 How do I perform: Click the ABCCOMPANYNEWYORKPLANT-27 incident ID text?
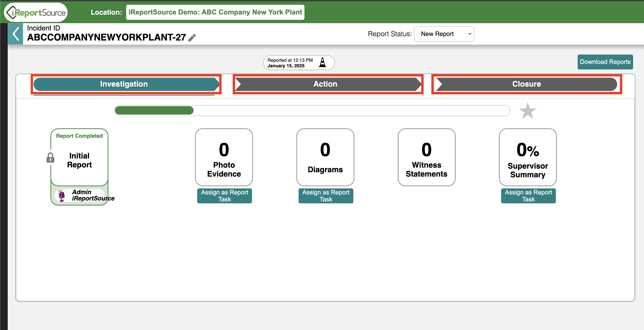coord(106,37)
